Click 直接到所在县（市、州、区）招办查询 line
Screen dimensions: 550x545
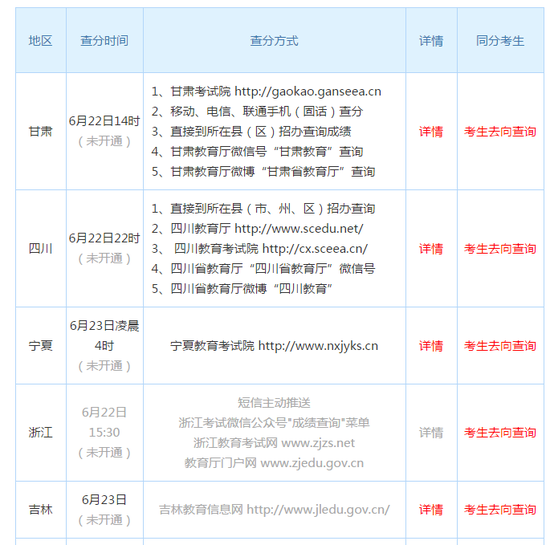(263, 209)
